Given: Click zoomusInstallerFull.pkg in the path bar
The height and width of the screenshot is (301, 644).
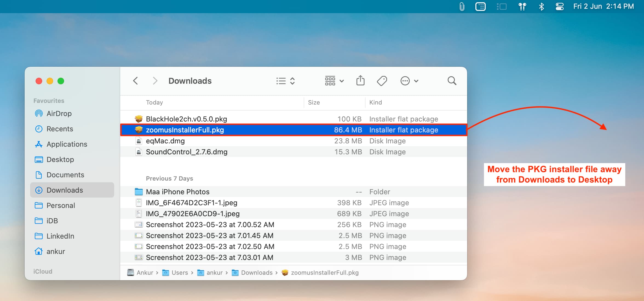Looking at the screenshot, I should [320, 273].
